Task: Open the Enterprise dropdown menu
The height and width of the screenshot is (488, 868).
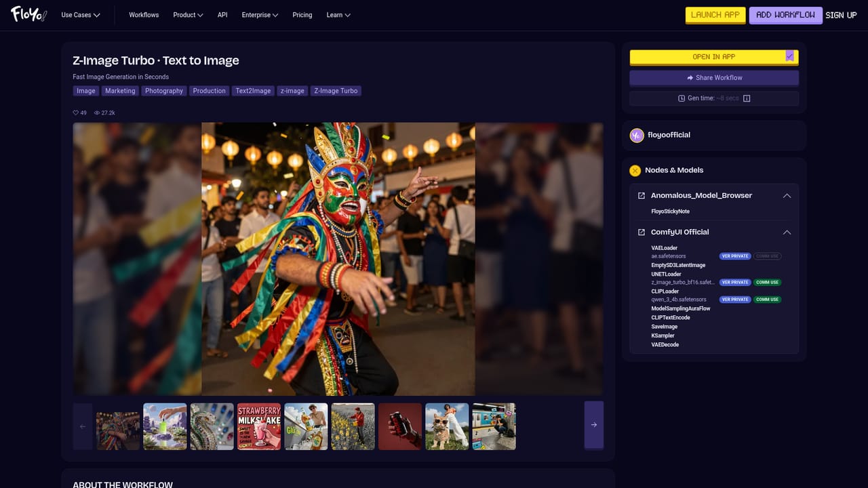Action: 260,15
